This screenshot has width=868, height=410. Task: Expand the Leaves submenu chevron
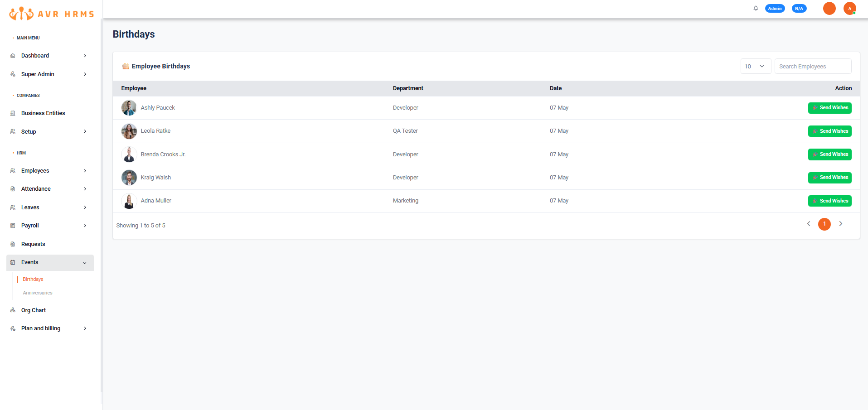85,207
